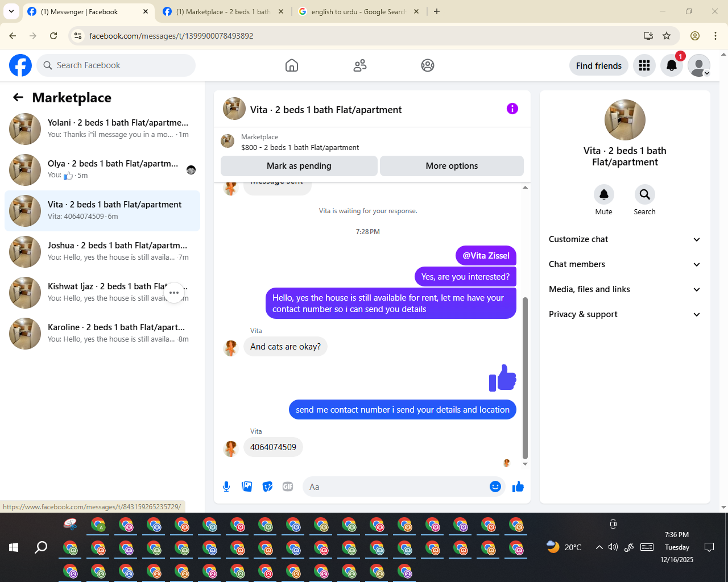View site information icon in address bar
The width and height of the screenshot is (728, 582).
(78, 36)
